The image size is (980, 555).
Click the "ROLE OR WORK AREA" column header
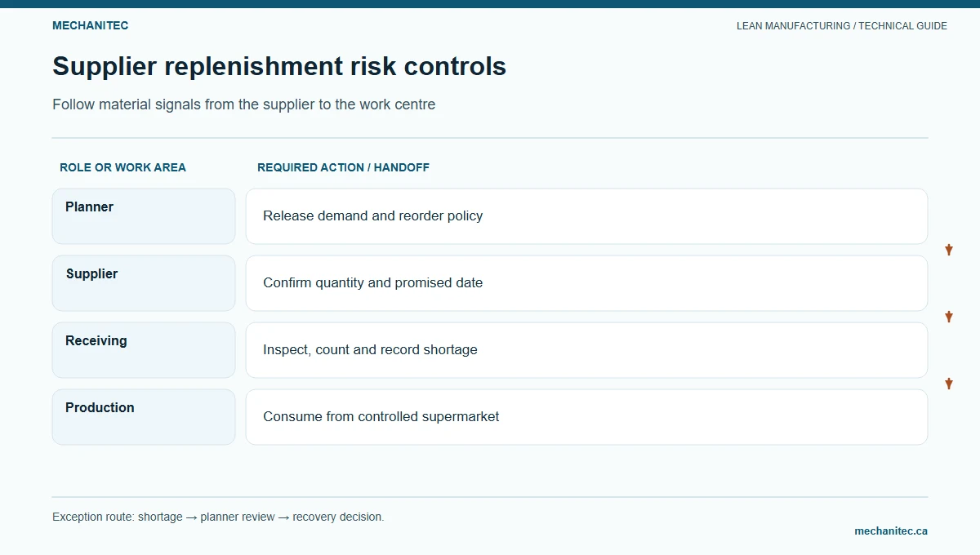click(122, 167)
